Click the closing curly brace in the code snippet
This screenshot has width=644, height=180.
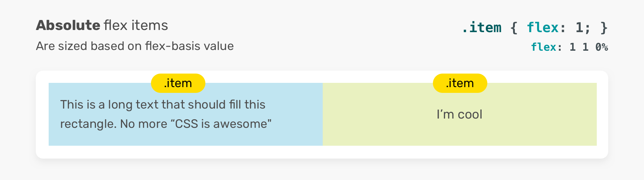(x=604, y=27)
